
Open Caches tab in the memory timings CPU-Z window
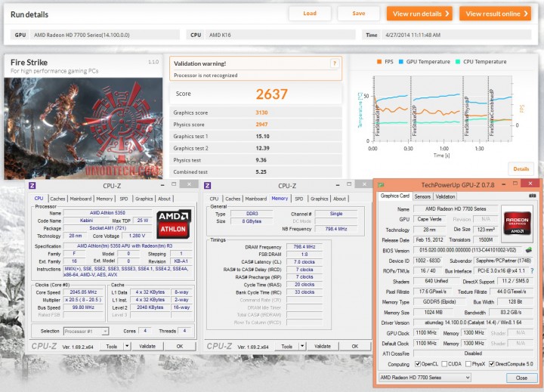point(233,199)
